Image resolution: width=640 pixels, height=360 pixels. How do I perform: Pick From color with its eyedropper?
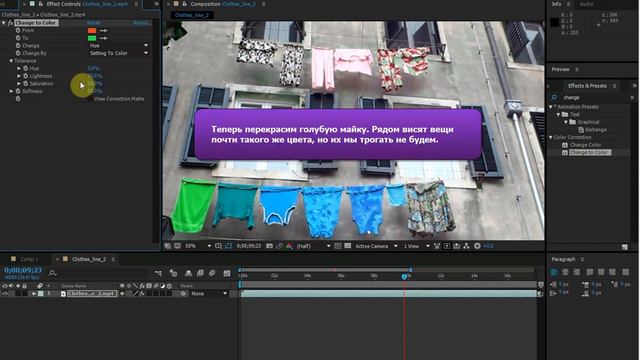pyautogui.click(x=104, y=31)
